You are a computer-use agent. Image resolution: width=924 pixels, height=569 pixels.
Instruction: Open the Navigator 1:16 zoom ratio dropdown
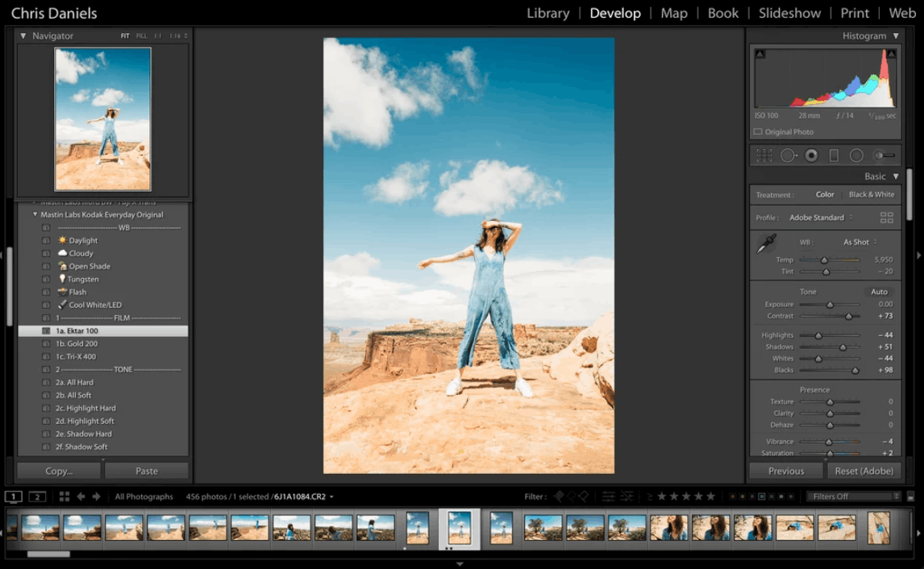(x=178, y=36)
